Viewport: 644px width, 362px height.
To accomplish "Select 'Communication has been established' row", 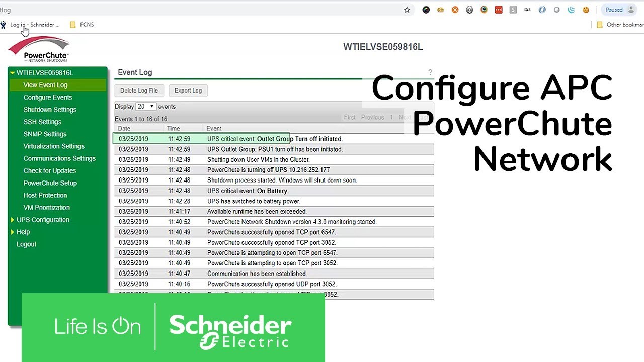I will (x=274, y=274).
